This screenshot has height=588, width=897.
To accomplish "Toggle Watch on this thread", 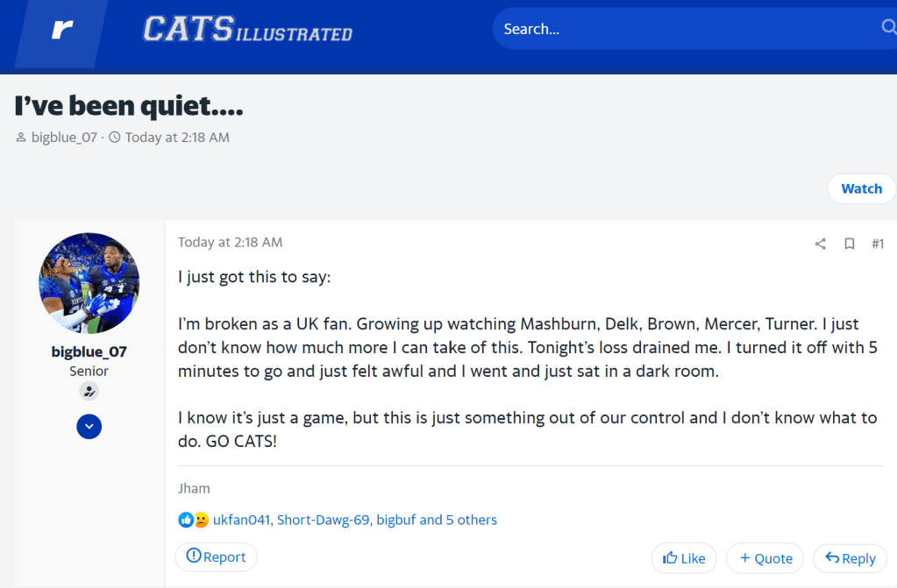I will point(861,188).
